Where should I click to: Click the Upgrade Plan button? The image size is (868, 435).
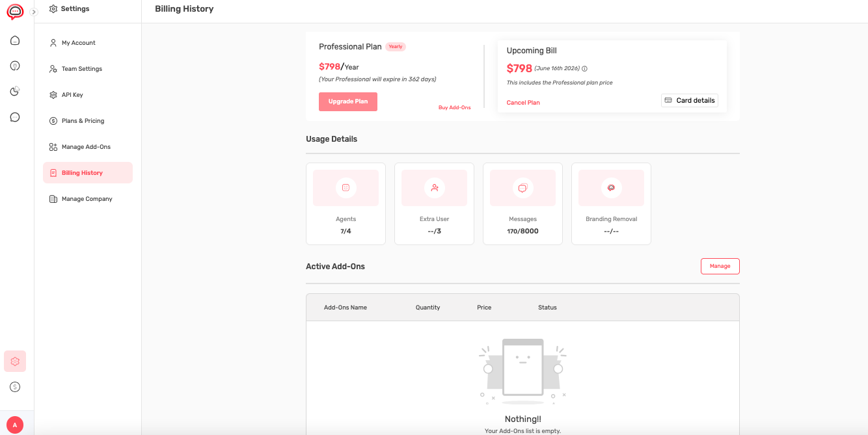pyautogui.click(x=347, y=101)
